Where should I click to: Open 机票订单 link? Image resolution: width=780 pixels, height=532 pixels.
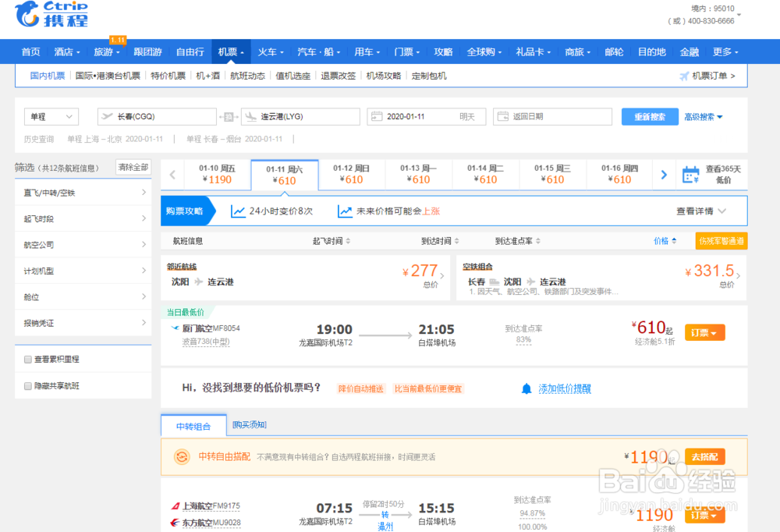click(714, 76)
